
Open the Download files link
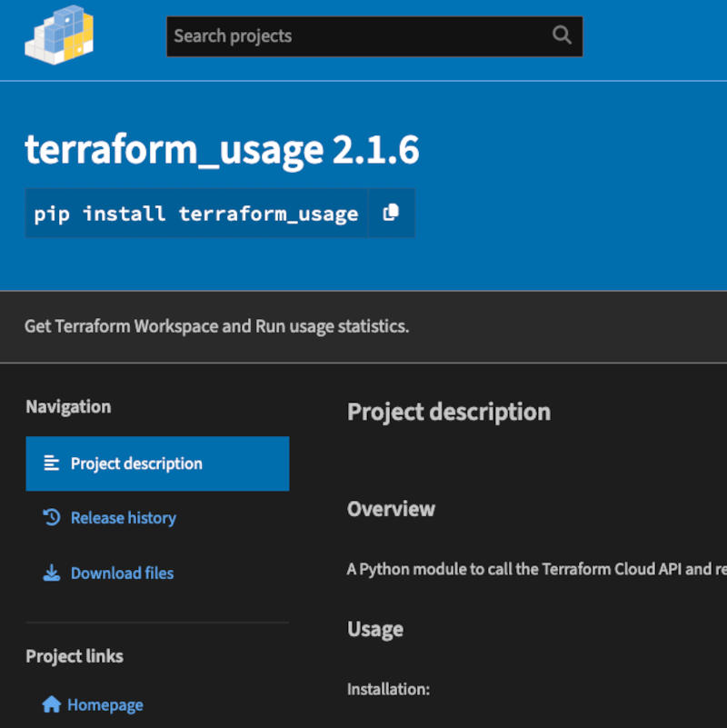(122, 573)
